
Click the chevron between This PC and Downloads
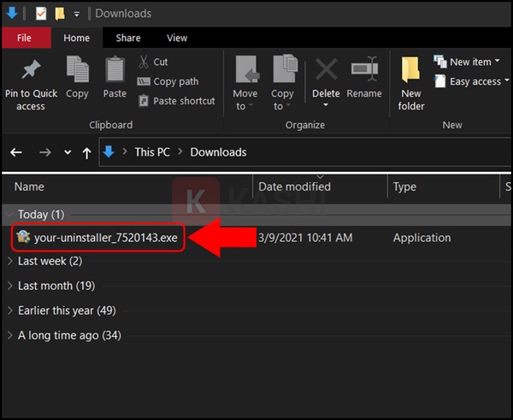(x=180, y=151)
